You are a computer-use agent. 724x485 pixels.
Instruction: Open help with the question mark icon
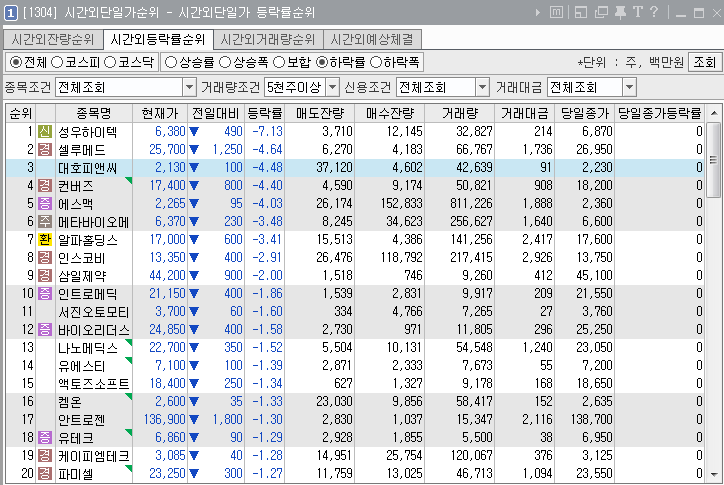tap(654, 12)
